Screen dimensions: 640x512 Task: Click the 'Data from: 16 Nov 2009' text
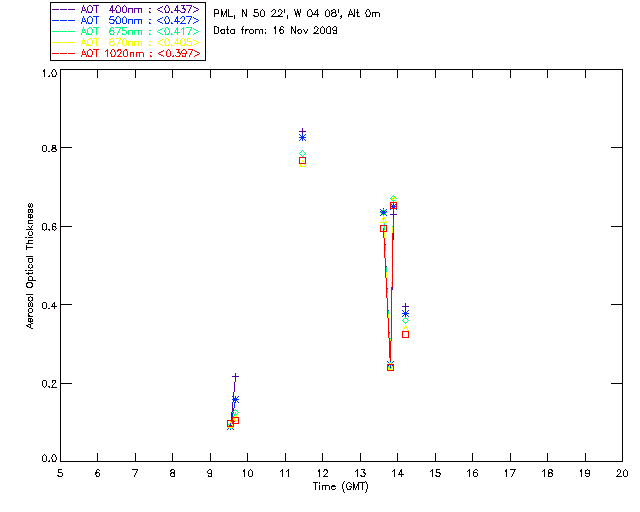click(275, 31)
